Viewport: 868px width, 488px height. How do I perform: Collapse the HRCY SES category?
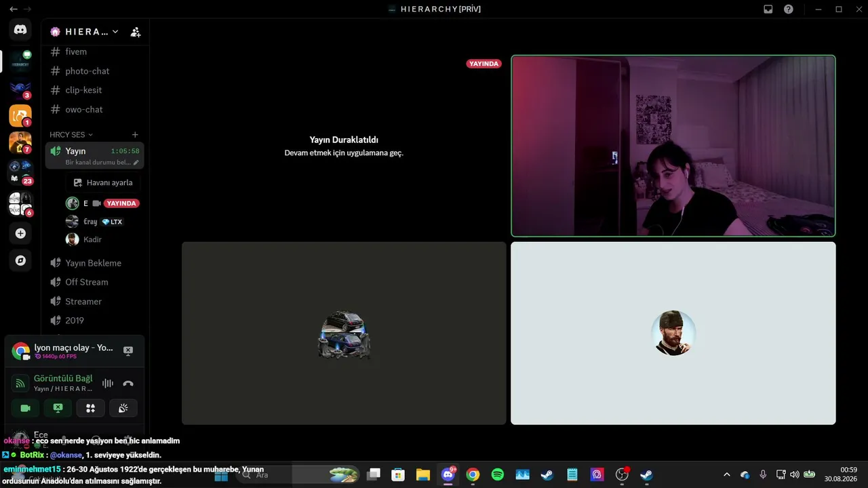coord(71,135)
